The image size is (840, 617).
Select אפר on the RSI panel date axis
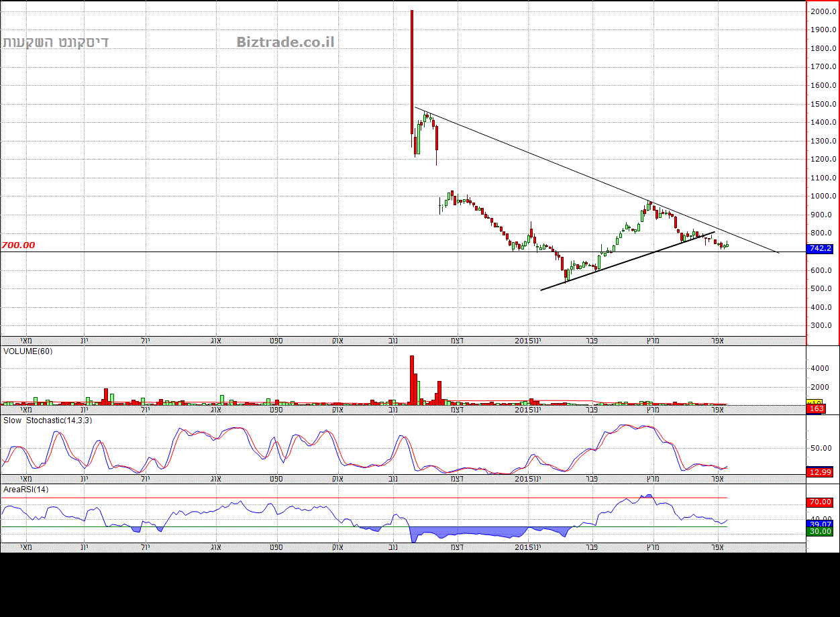pos(717,548)
